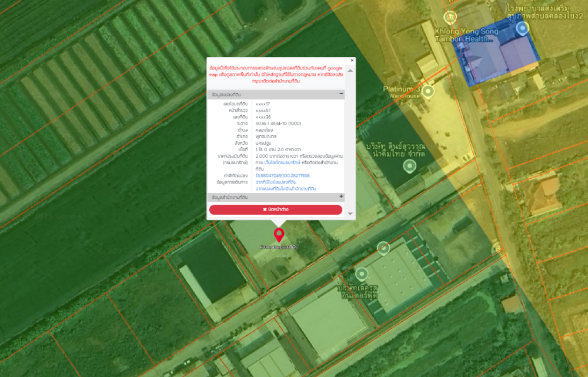
Task: Open the จากที่นี่ไปยังแปลงที่ดิน directions link
Action: click(x=276, y=182)
